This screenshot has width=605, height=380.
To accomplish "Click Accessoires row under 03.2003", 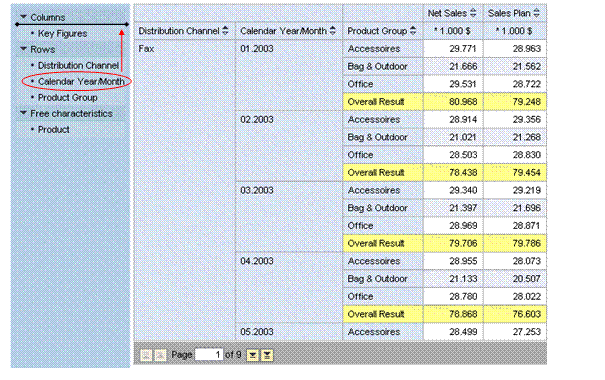I will (383, 190).
